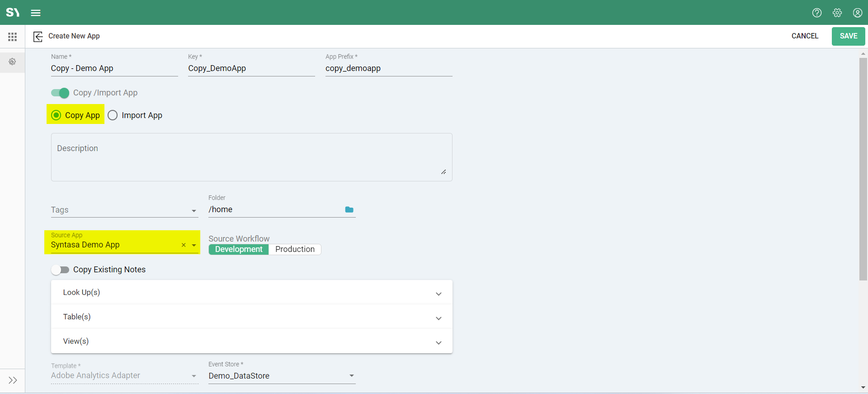This screenshot has width=868, height=394.
Task: Enable Copy Existing Notes toggle
Action: [60, 270]
